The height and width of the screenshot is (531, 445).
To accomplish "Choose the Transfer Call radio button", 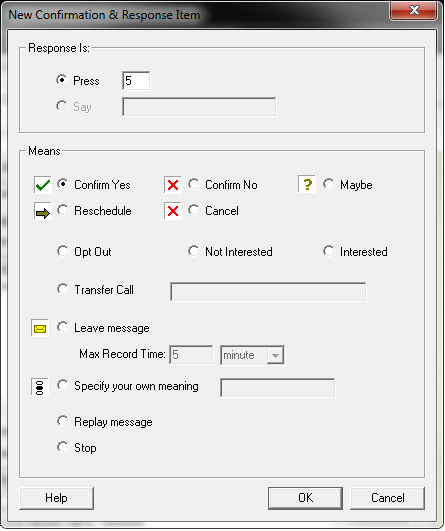I will pyautogui.click(x=63, y=290).
